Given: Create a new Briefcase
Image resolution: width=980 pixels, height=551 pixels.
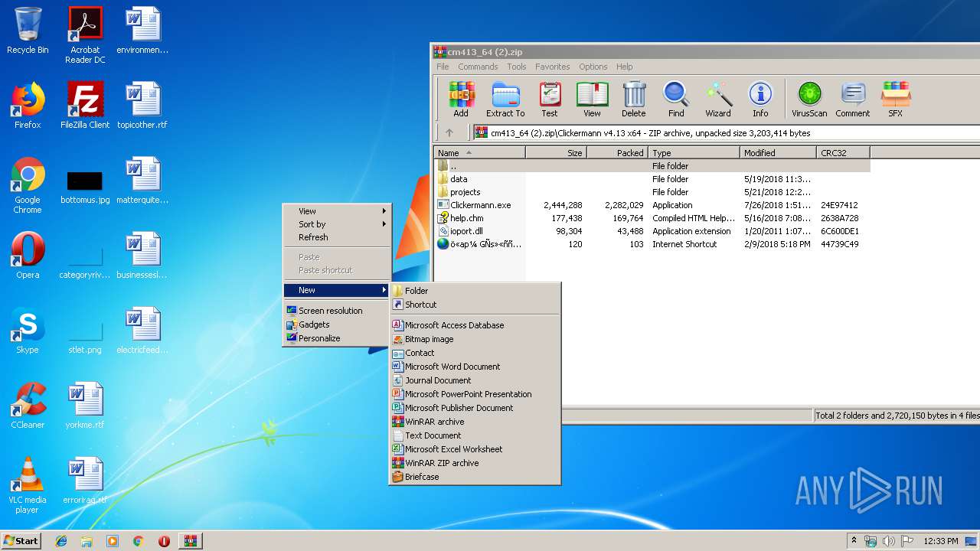Looking at the screenshot, I should pyautogui.click(x=475, y=477).
